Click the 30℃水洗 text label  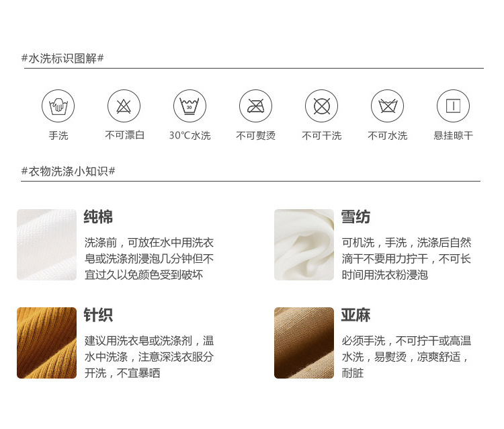tap(190, 135)
